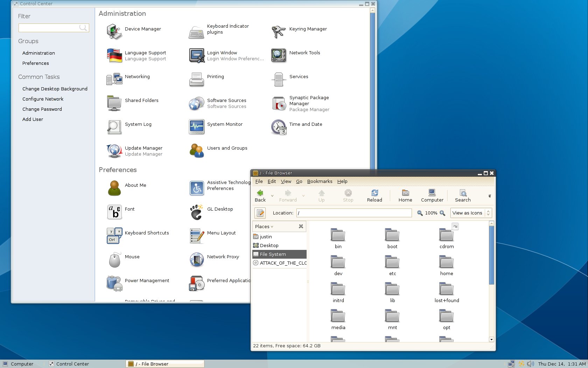The image size is (588, 368).
Task: Open Device Manager in Control Center
Action: pos(134,31)
